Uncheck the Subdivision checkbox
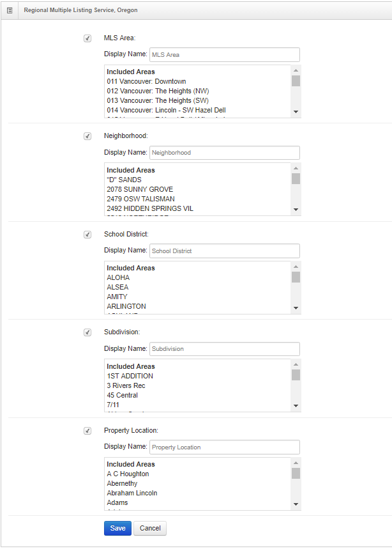The height and width of the screenshot is (551, 392). coord(87,332)
